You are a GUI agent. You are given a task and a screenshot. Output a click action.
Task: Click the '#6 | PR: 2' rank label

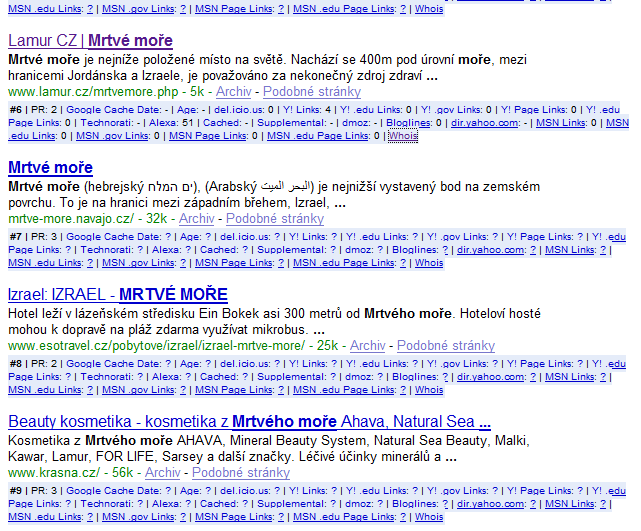pyautogui.click(x=33, y=110)
